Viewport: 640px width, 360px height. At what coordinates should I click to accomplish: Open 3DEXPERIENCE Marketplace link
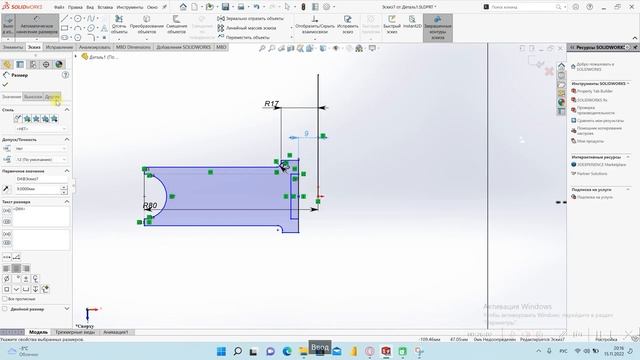(601, 164)
